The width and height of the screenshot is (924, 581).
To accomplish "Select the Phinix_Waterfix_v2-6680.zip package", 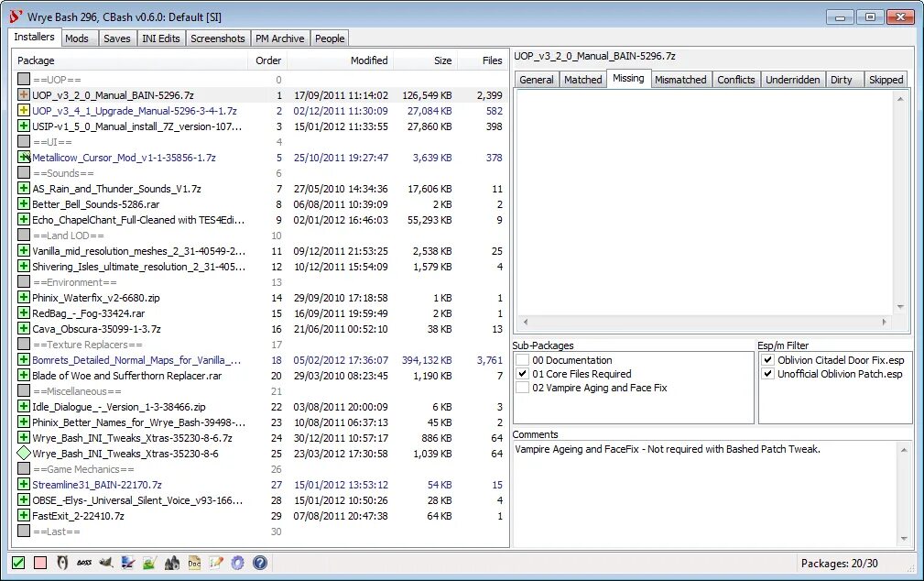I will (x=96, y=298).
